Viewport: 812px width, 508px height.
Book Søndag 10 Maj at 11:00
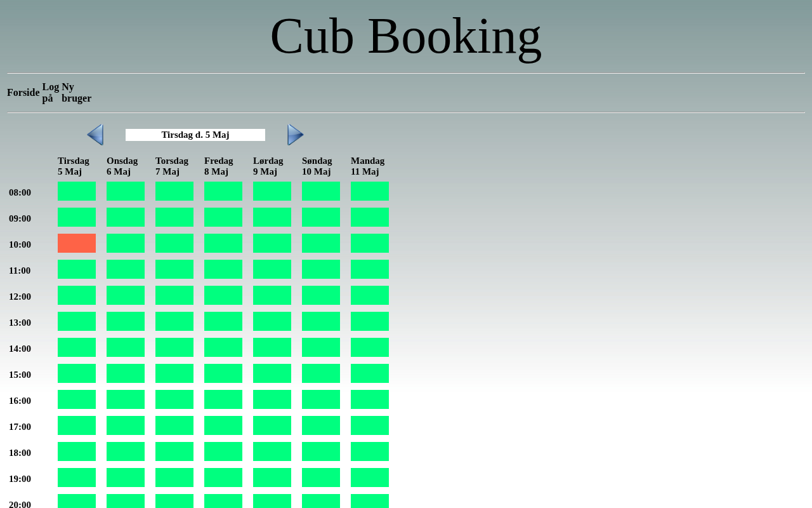coord(321,269)
